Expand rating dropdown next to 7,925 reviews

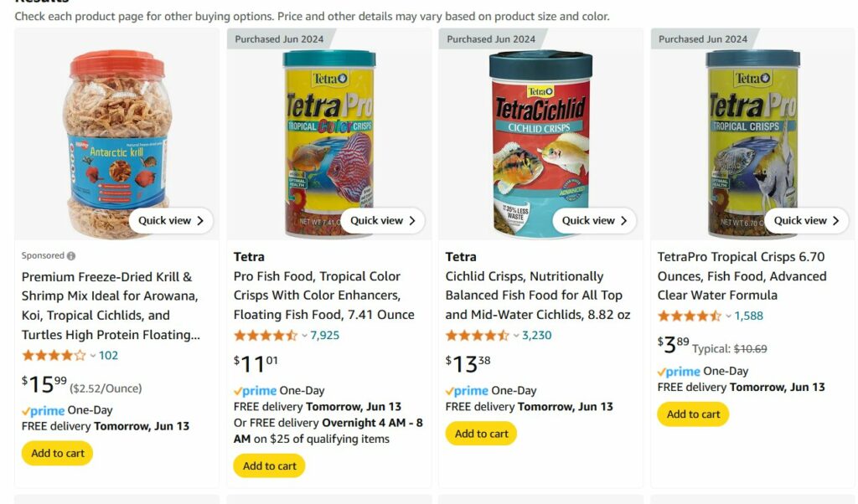[x=304, y=336]
